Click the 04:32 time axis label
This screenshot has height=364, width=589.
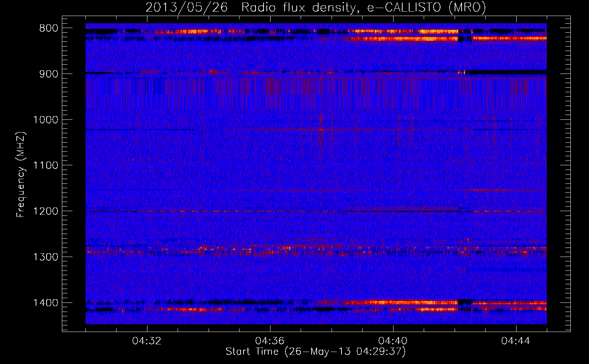147,341
